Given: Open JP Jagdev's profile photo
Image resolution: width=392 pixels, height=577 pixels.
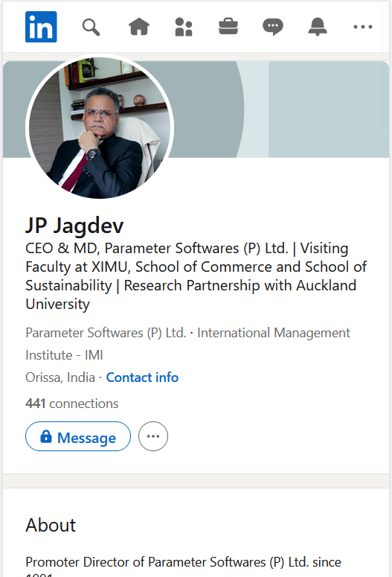Looking at the screenshot, I should click(x=99, y=127).
